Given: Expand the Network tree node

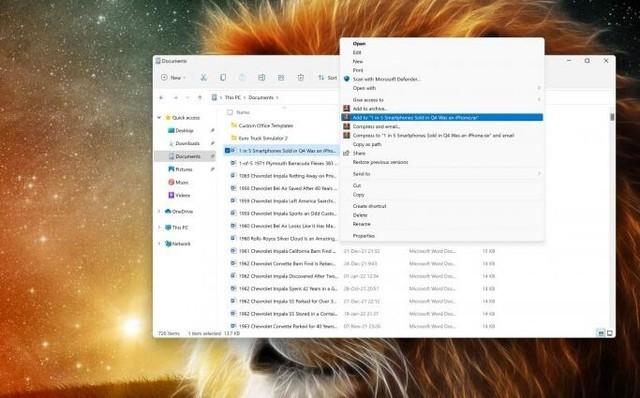Looking at the screenshot, I should coord(159,244).
